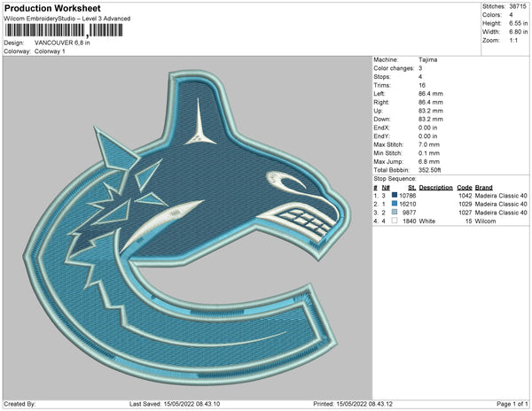Click the Machine value 'Tajima'
Viewport: 532px width, 411px height.
tap(428, 59)
